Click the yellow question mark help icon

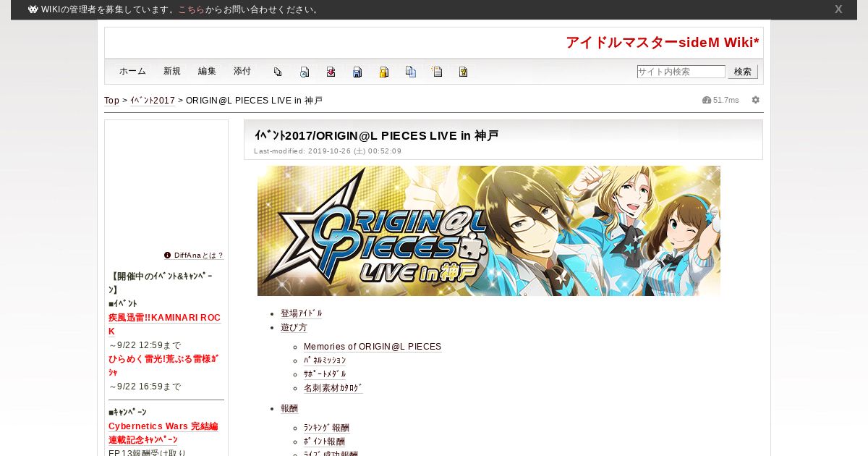point(464,72)
